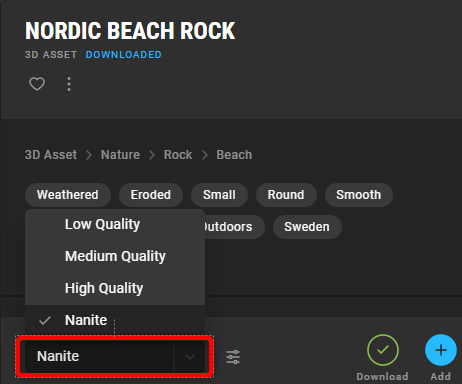Click the Eroded tag chip
462x384 pixels.
point(151,195)
